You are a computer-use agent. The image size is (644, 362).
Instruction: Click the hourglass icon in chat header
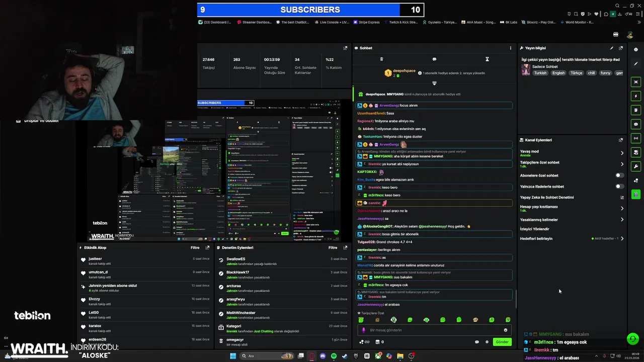[487, 59]
